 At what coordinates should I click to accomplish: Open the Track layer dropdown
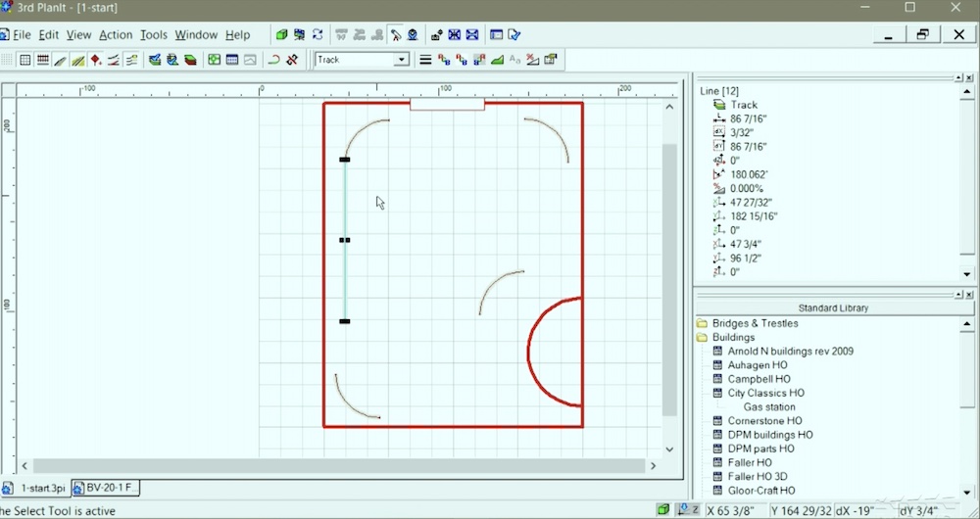pyautogui.click(x=402, y=60)
